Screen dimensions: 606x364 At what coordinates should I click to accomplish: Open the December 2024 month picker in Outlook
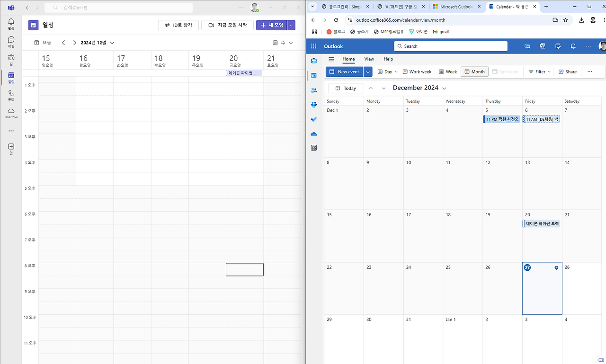click(x=419, y=88)
